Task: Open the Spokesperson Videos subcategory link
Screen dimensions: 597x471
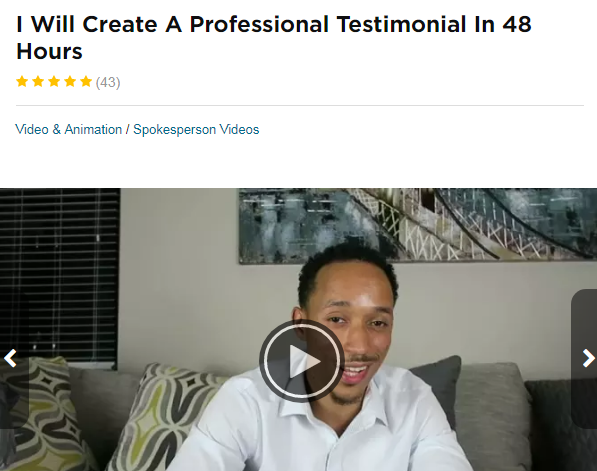Action: tap(196, 129)
